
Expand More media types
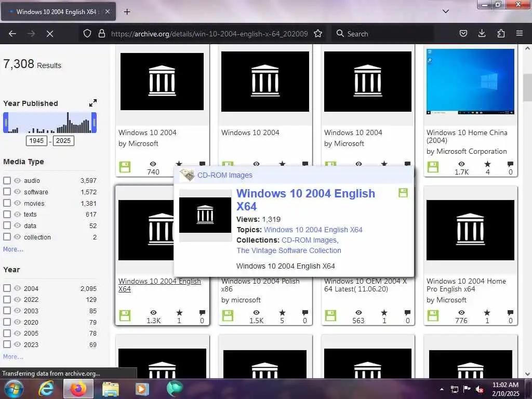(13, 249)
